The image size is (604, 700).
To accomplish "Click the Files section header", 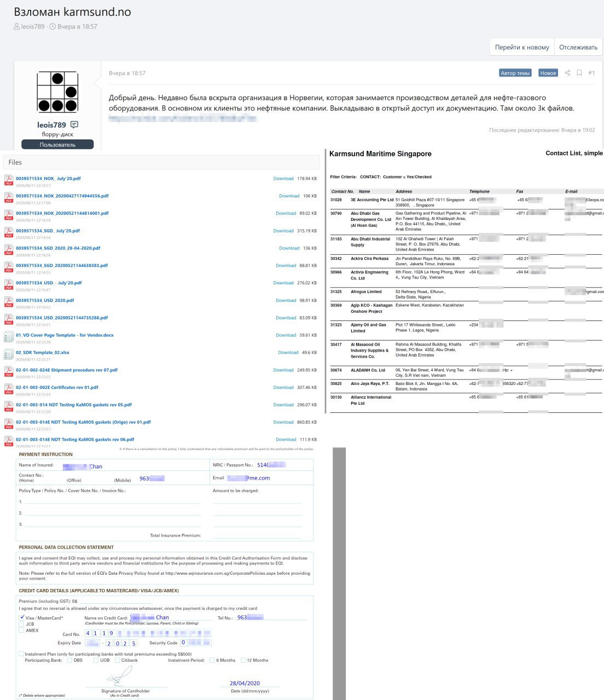I will pyautogui.click(x=161, y=162).
